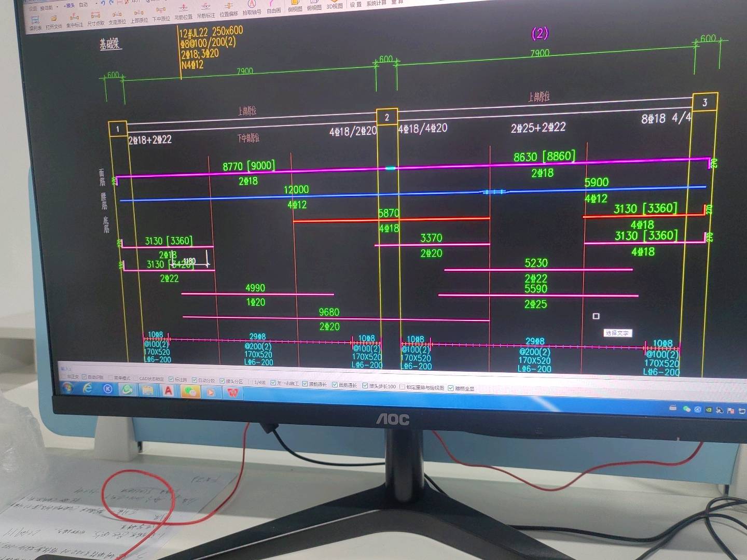
Task: Click the 2⌀25+2⌀22 rebar annotation
Action: tap(538, 127)
